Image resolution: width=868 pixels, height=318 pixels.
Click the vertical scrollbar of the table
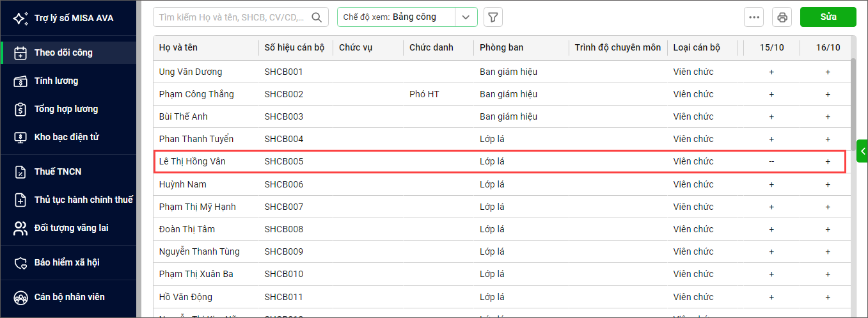point(853,96)
